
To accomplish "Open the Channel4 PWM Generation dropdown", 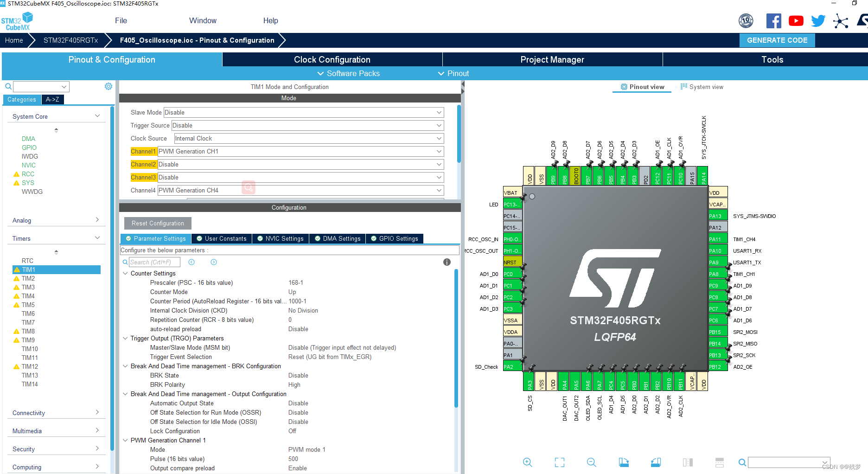I will tap(300, 191).
